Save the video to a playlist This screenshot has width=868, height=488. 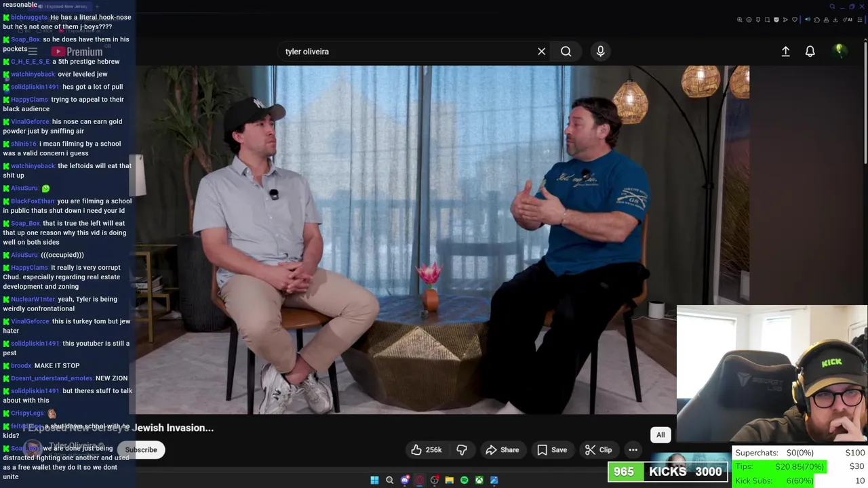click(552, 450)
